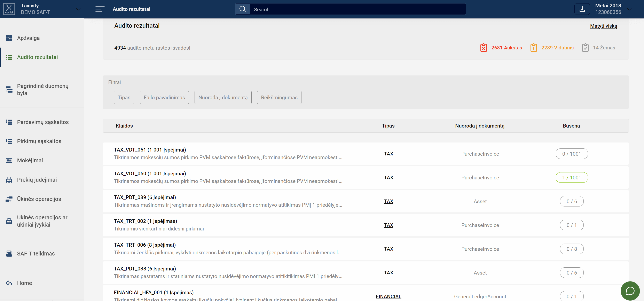Image resolution: width=644 pixels, height=301 pixels.
Task: Click the orange Vidutinis clipboard icon
Action: (x=533, y=48)
